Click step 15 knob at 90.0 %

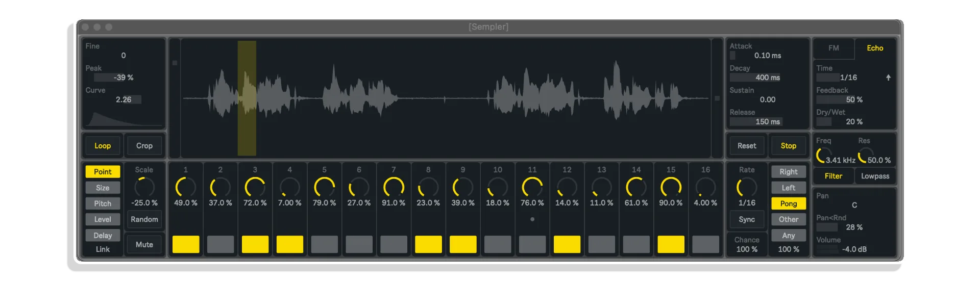[671, 187]
